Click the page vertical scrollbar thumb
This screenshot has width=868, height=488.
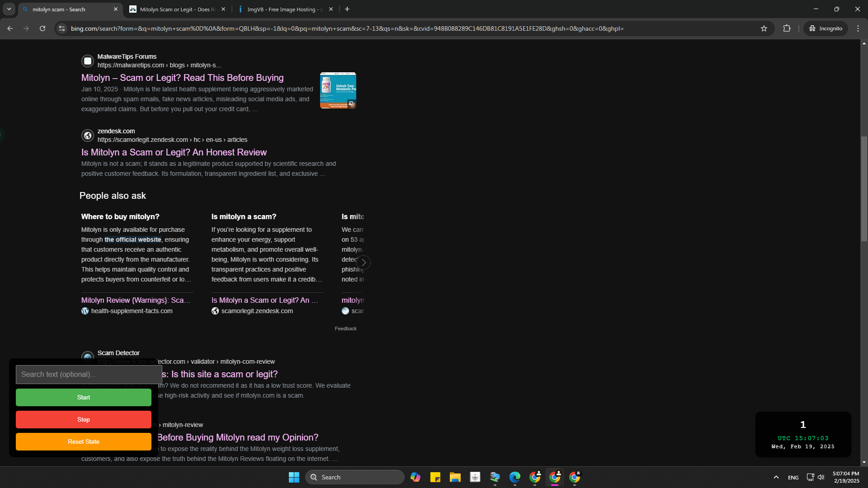(864, 190)
